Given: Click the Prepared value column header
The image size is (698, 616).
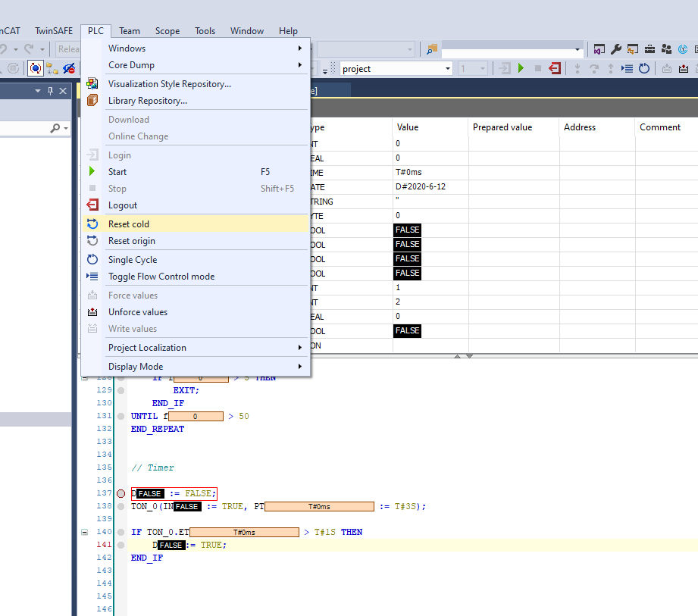Looking at the screenshot, I should pos(502,127).
